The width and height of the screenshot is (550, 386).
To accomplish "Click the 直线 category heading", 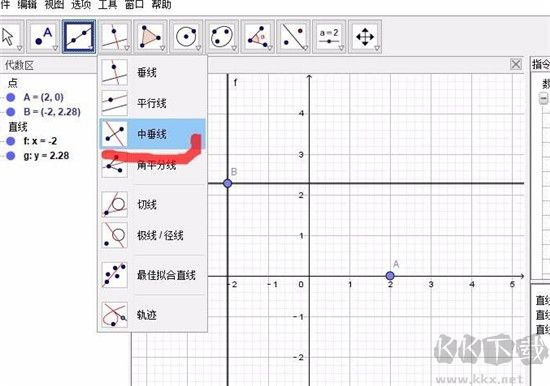I will (x=18, y=127).
